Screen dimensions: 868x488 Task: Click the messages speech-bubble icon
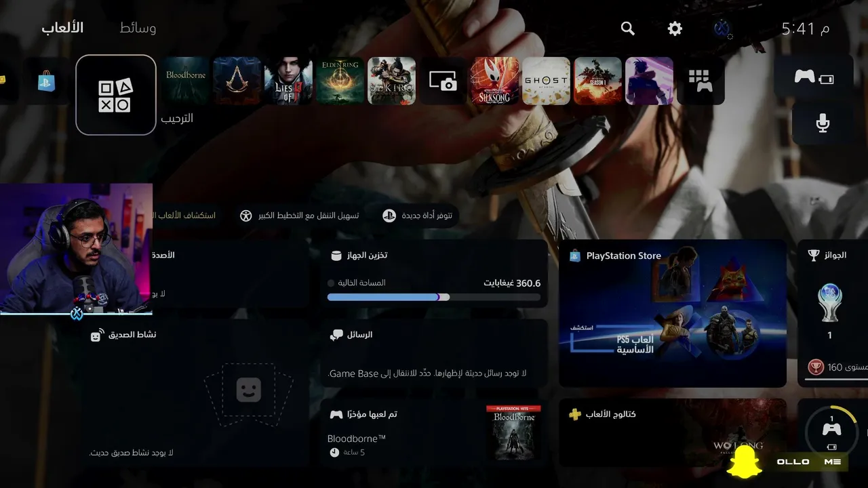tap(336, 335)
